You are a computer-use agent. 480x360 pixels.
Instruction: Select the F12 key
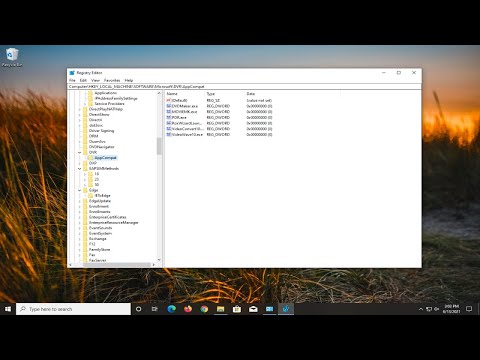pos(92,244)
